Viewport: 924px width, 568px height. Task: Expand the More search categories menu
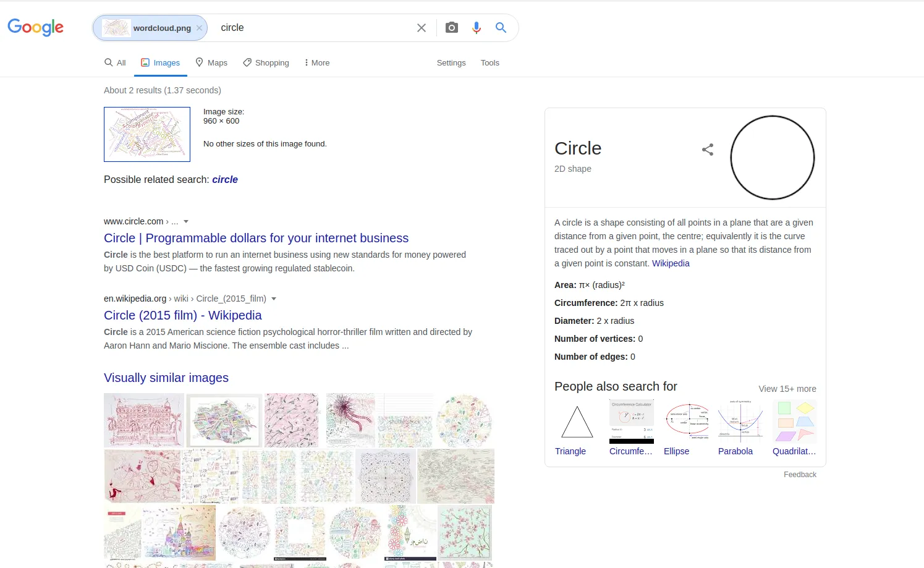[x=317, y=62]
